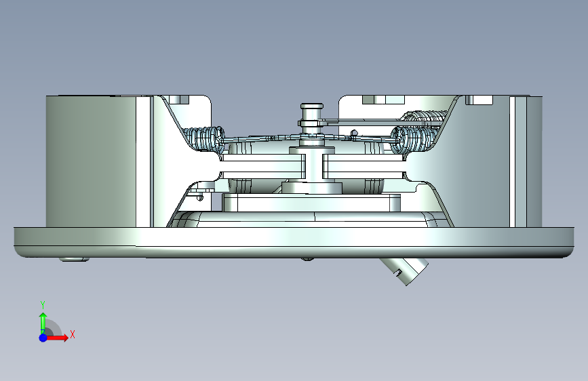This screenshot has width=588, height=381.
Task: Pick the small center bump under base plate
Action: 307,259
